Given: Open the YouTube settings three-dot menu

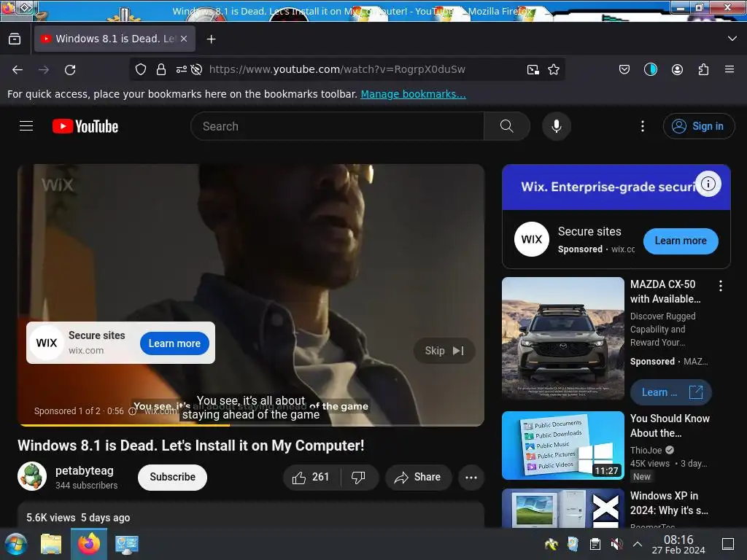Looking at the screenshot, I should tap(642, 126).
